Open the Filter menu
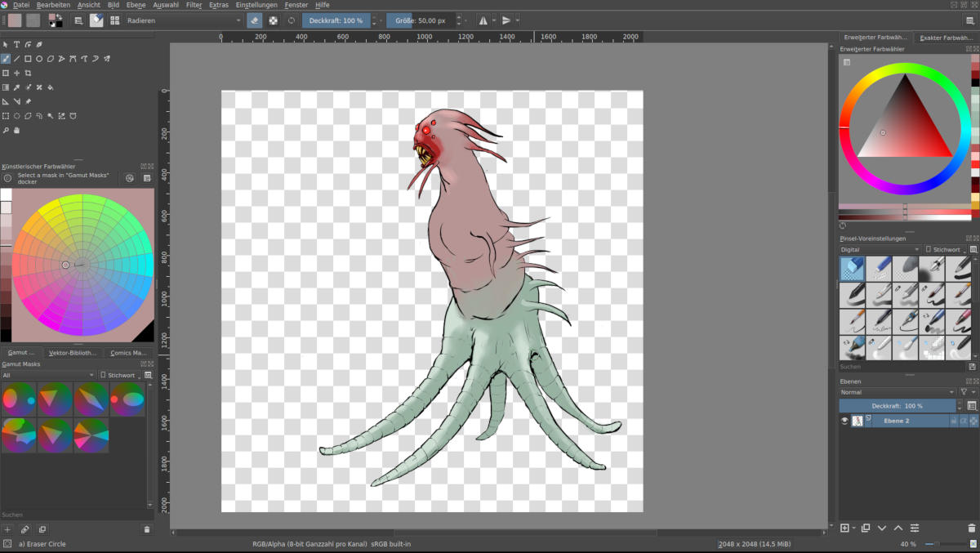 [194, 5]
